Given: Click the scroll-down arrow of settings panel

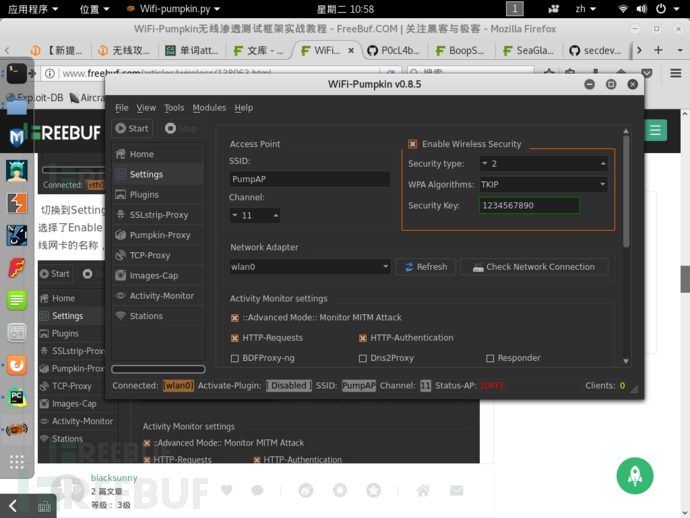Looking at the screenshot, I should 626,361.
